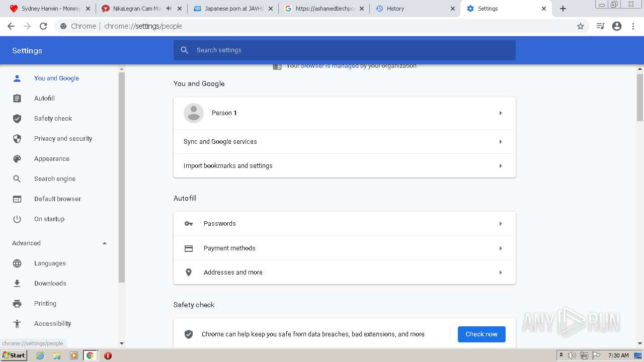Click the address bar URL
The width and height of the screenshot is (644, 362).
pos(143,26)
